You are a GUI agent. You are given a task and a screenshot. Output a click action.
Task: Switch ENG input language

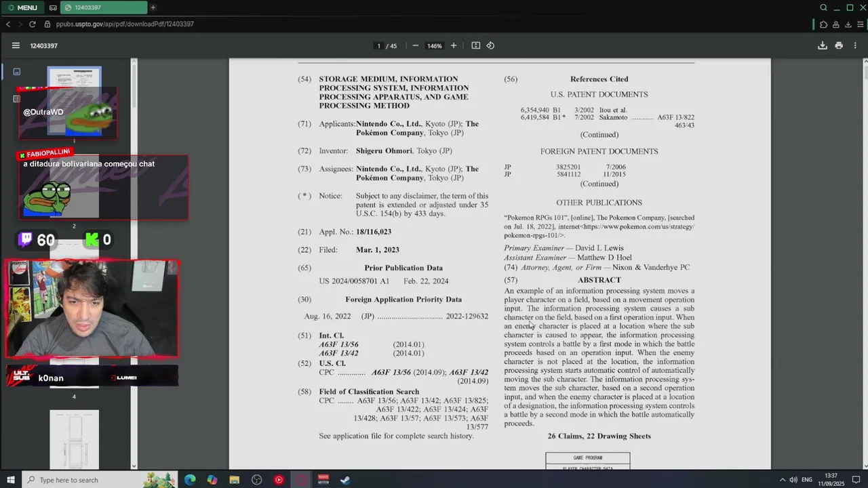tap(807, 480)
